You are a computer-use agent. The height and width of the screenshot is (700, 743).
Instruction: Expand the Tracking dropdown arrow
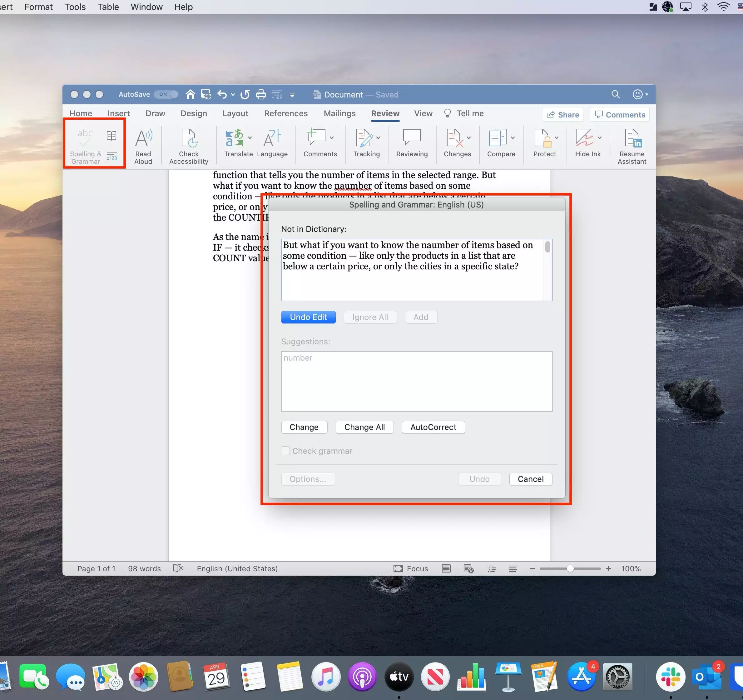click(378, 138)
